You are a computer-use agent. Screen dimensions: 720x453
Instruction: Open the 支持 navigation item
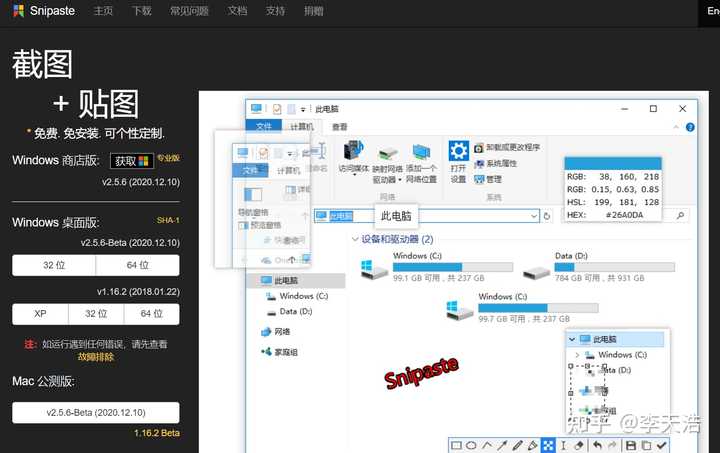click(276, 11)
